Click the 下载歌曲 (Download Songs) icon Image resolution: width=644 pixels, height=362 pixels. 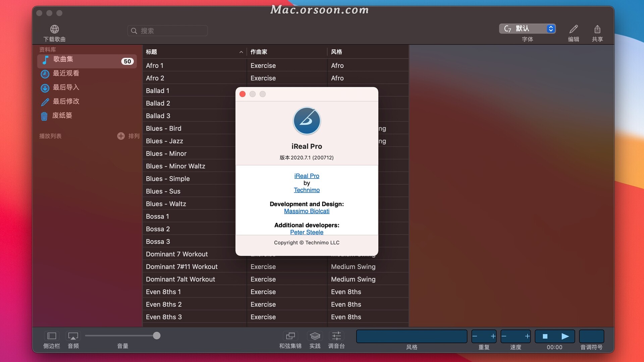pos(54,29)
